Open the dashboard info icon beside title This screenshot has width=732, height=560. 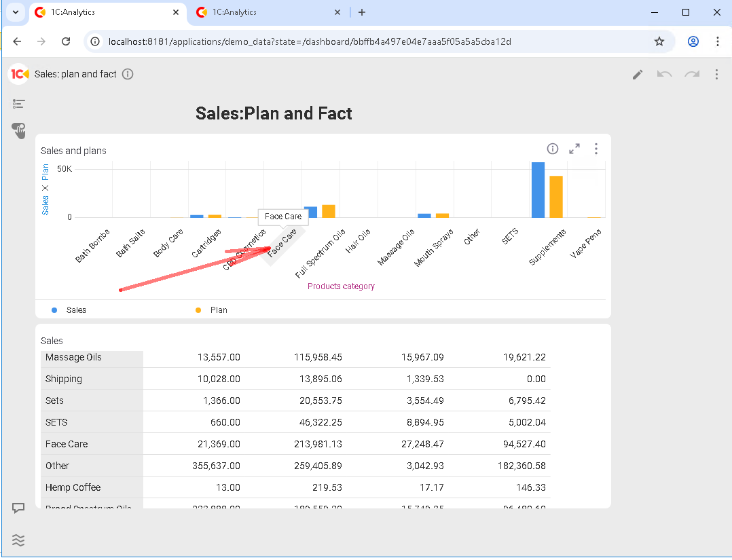pos(128,74)
